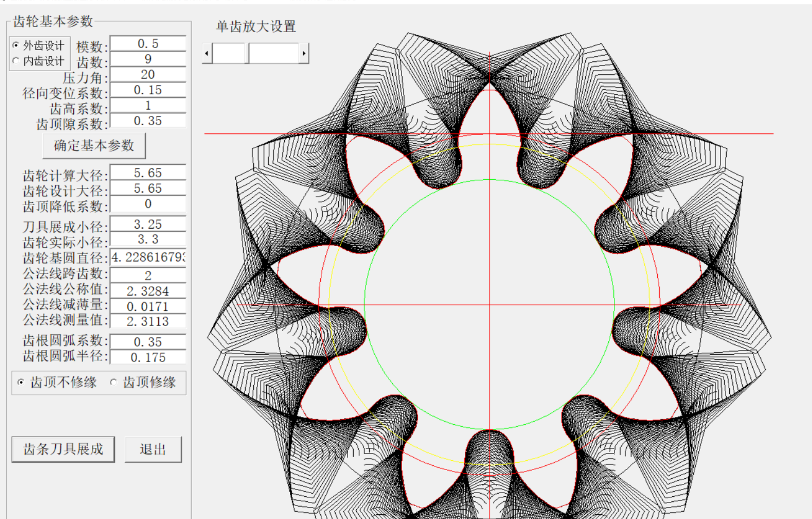
Task: Click 模数 input field
Action: (x=148, y=43)
